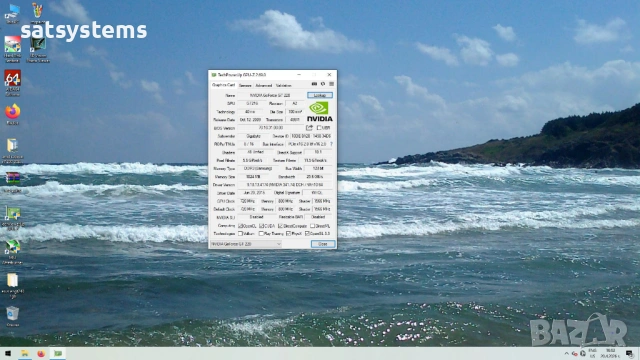
Task: Select the GPU-Z shortcut desktop icon
Action: click(13, 218)
